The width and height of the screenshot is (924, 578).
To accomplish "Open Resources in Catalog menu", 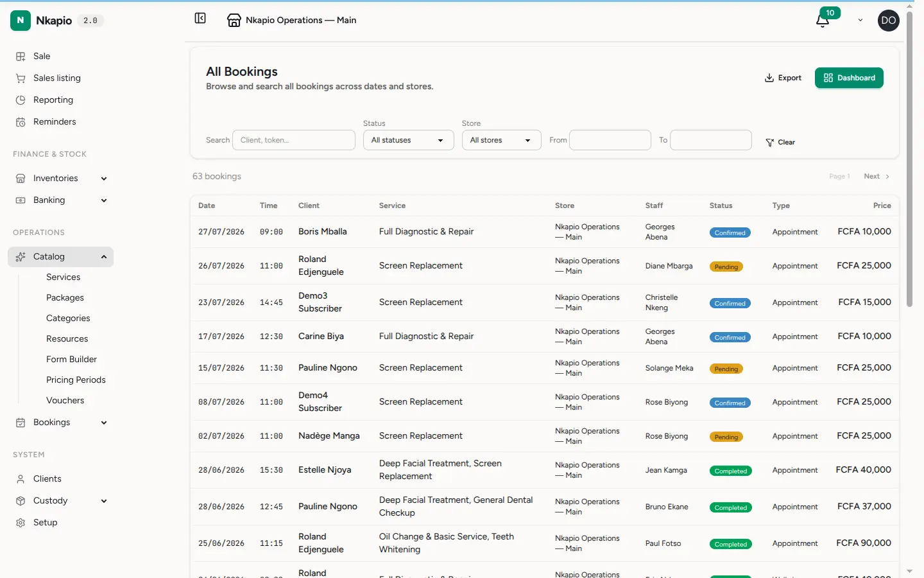I will click(x=67, y=339).
